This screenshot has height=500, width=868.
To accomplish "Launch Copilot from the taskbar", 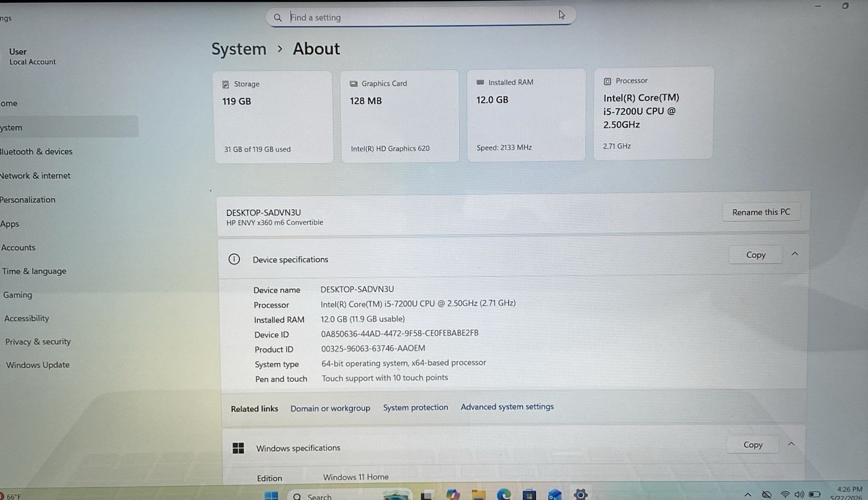I will pos(453,495).
